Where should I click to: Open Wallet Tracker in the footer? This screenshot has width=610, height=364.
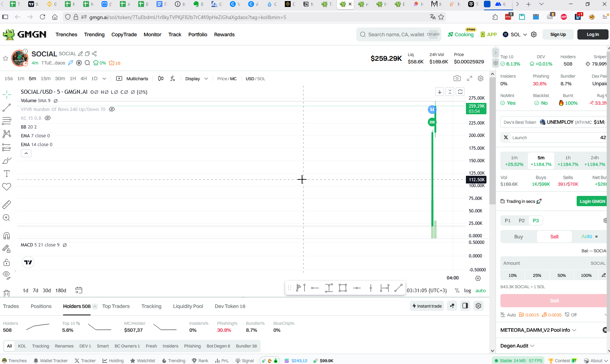(51, 361)
